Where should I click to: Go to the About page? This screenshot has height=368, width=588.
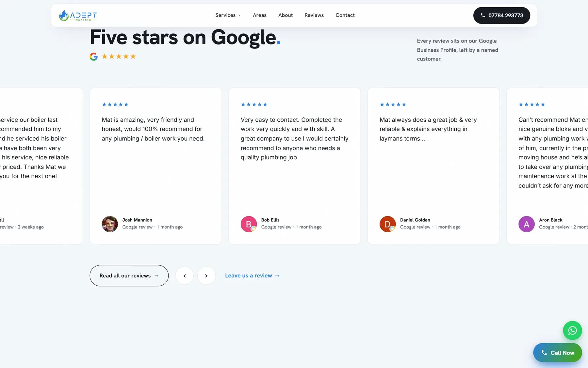click(x=286, y=15)
